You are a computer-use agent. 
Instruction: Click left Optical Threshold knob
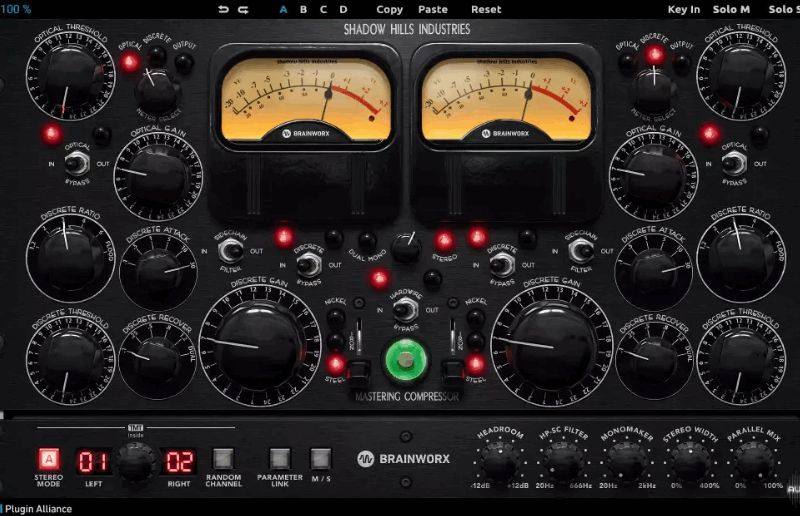[x=70, y=77]
